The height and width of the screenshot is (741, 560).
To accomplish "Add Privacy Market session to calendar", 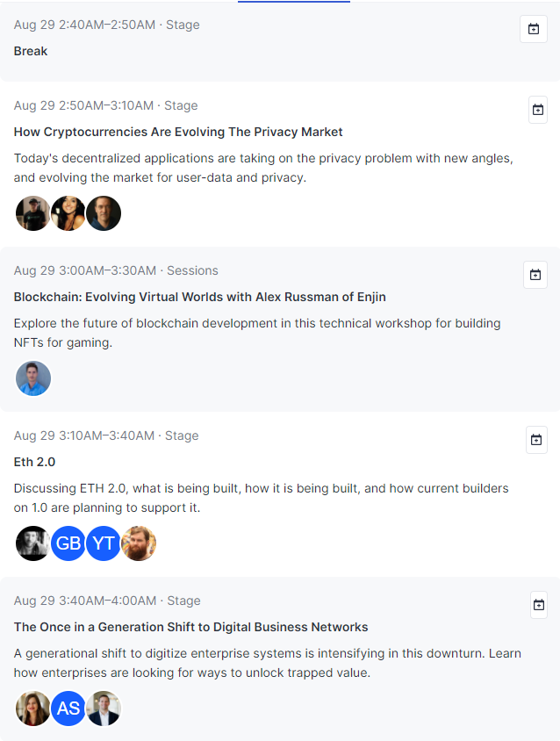I will (538, 110).
